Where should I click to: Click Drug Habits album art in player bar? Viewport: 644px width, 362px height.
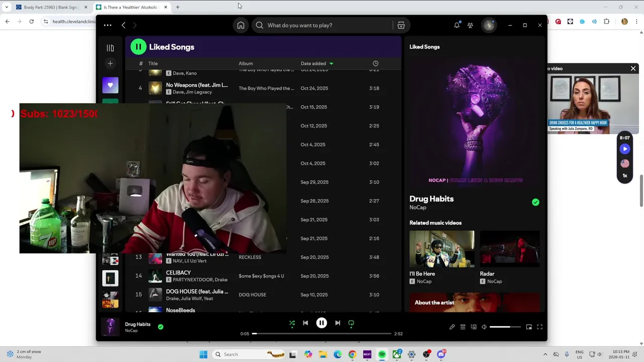[x=110, y=327]
